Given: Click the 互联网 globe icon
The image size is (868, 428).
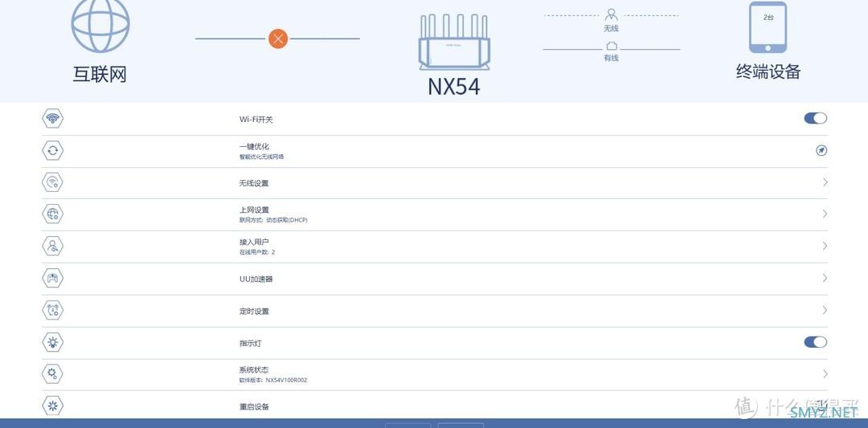Looking at the screenshot, I should [x=100, y=26].
